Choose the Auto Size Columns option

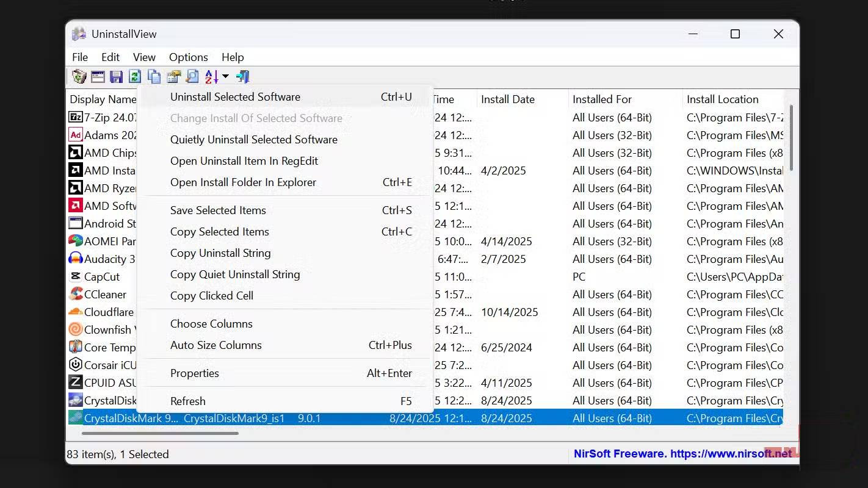[x=215, y=345]
